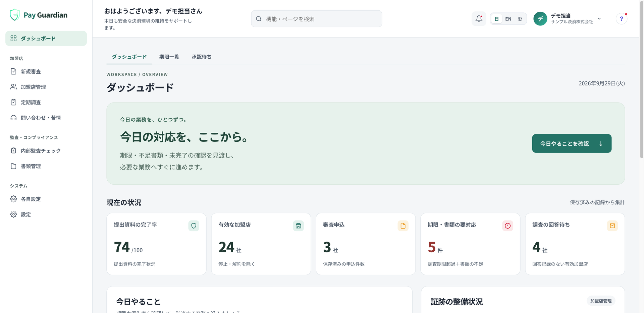This screenshot has width=644, height=313.
Task: Click the デ user avatar circle
Action: coord(540,19)
